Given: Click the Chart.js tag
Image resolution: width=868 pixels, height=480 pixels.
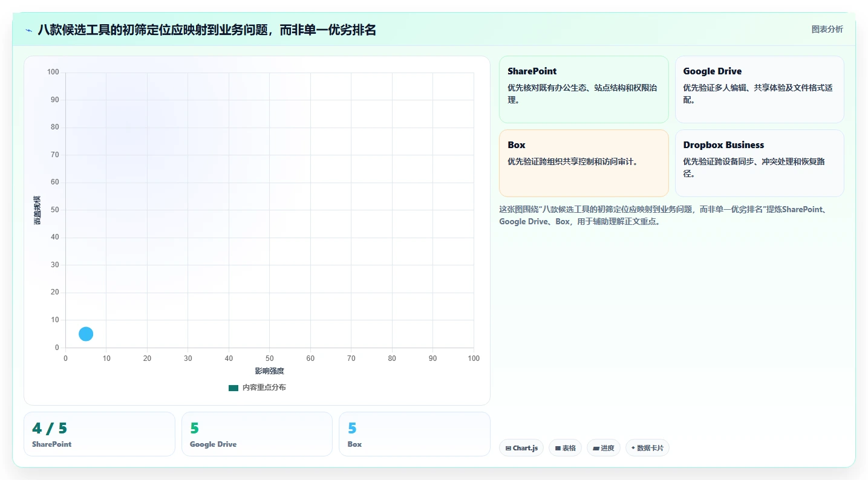Looking at the screenshot, I should pos(521,448).
